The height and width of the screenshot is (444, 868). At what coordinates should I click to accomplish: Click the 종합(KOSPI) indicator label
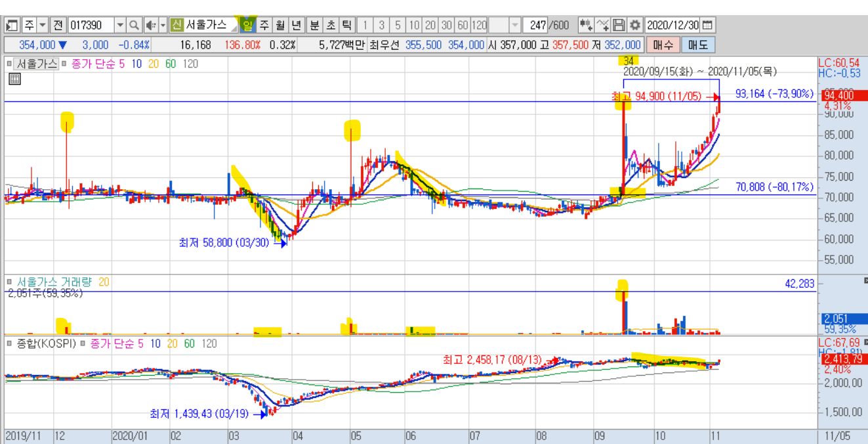tap(47, 344)
